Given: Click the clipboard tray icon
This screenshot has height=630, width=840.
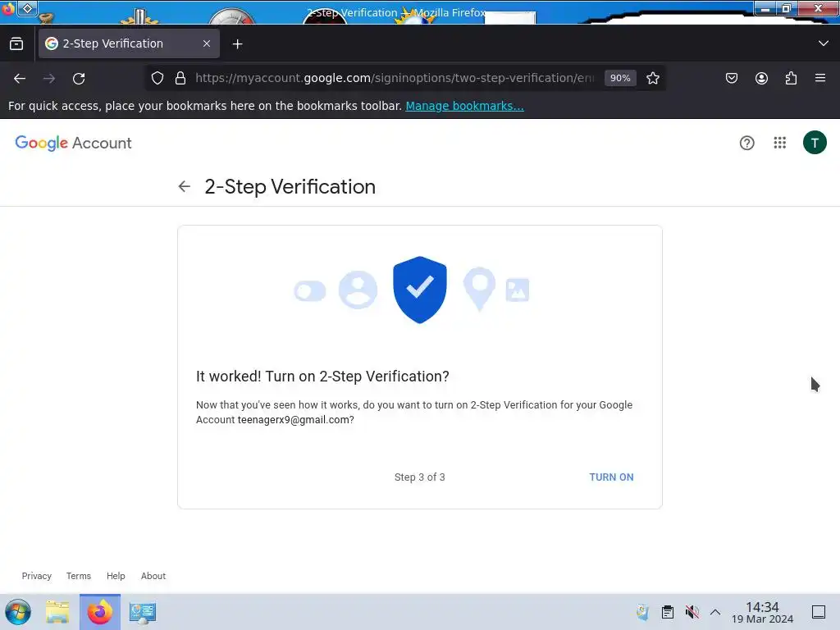Looking at the screenshot, I should click(668, 612).
